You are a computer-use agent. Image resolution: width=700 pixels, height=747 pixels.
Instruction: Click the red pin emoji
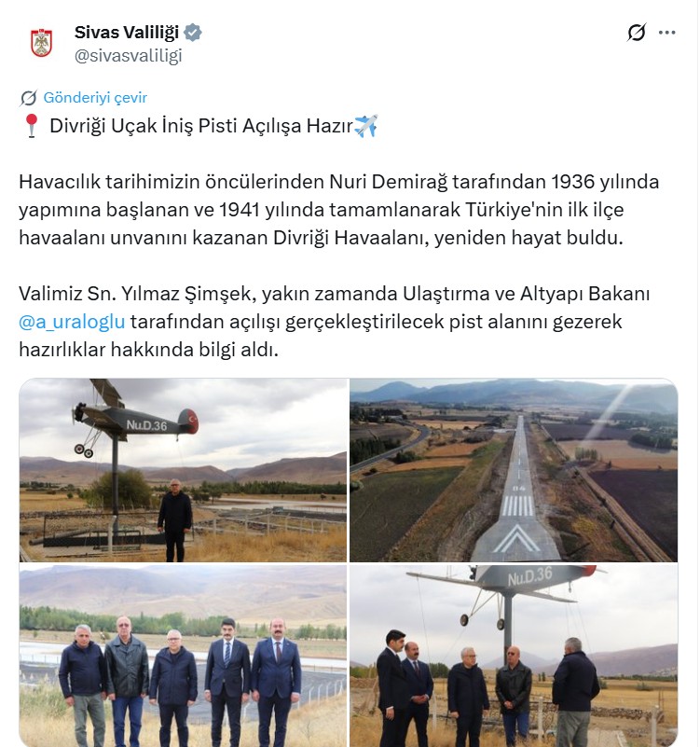click(x=32, y=126)
